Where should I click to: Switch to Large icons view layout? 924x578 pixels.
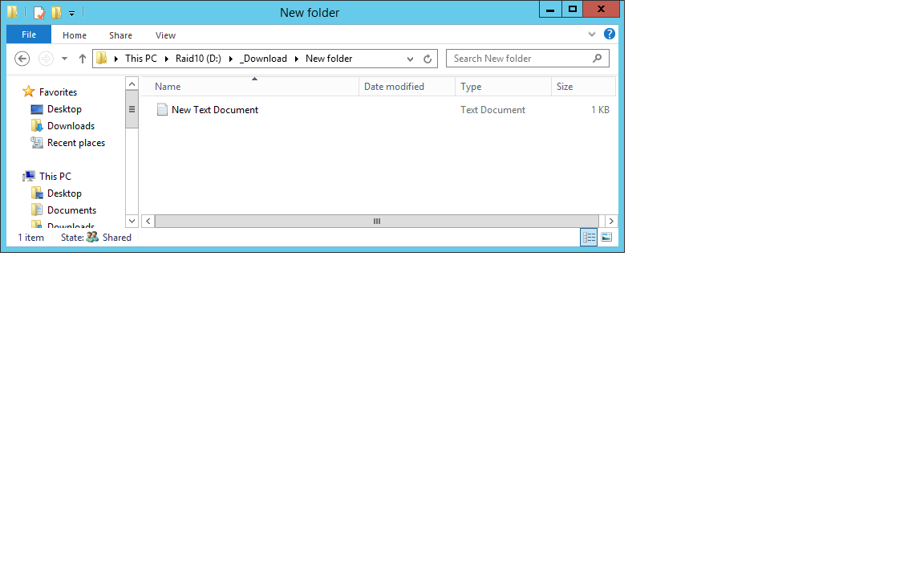tap(606, 238)
